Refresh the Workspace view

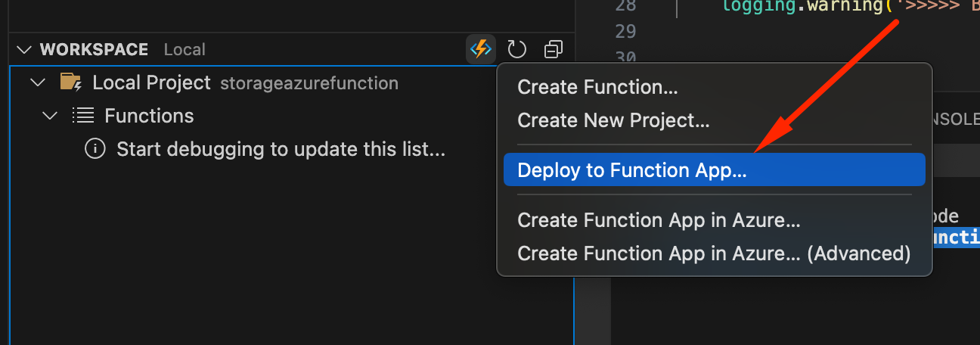click(516, 50)
